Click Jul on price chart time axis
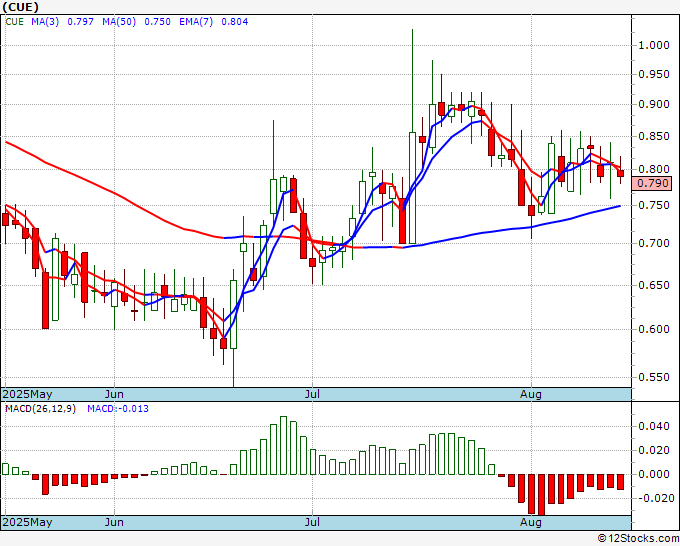680x546 pixels. point(312,394)
